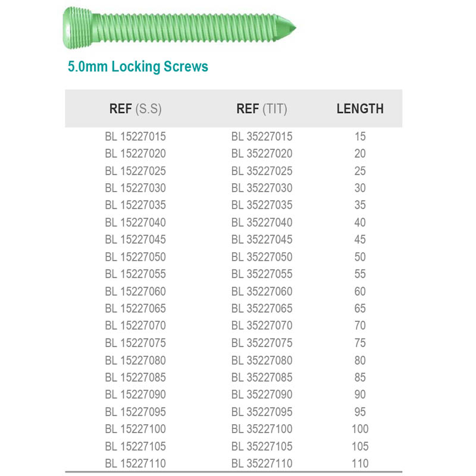Screen dimensions: 476x476
Task: Click stainless reference BL 15227110
Action: click(136, 464)
